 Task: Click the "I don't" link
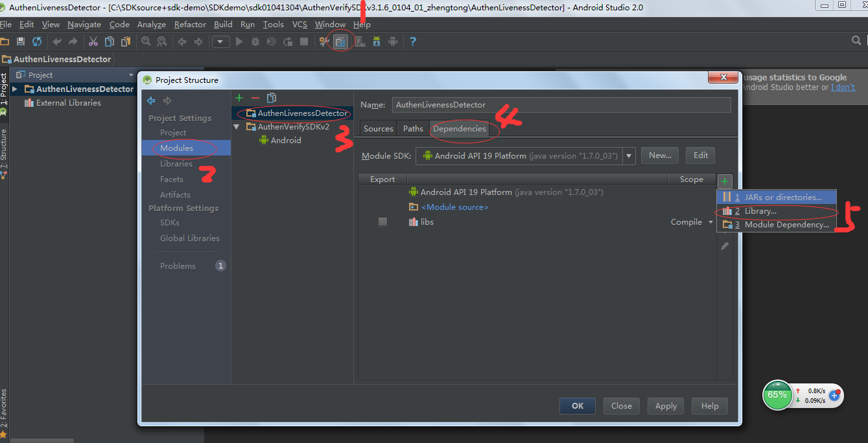click(x=843, y=87)
